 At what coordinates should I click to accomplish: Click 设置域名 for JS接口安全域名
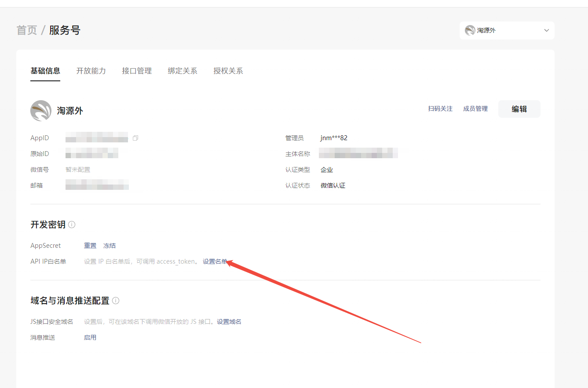[x=229, y=322]
